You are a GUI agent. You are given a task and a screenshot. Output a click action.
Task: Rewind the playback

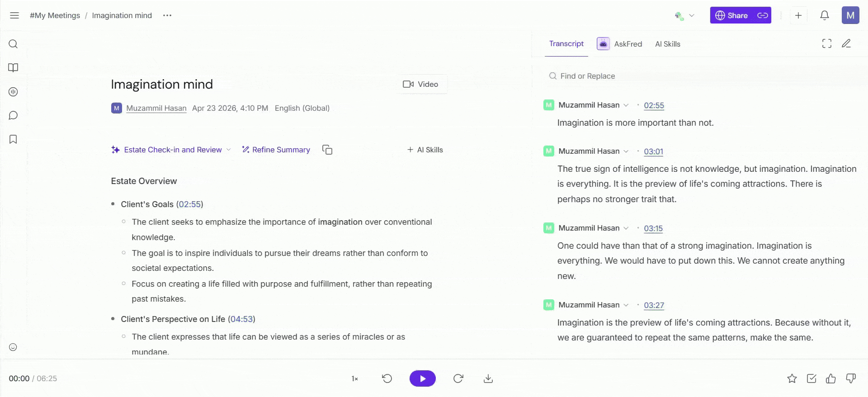387,378
